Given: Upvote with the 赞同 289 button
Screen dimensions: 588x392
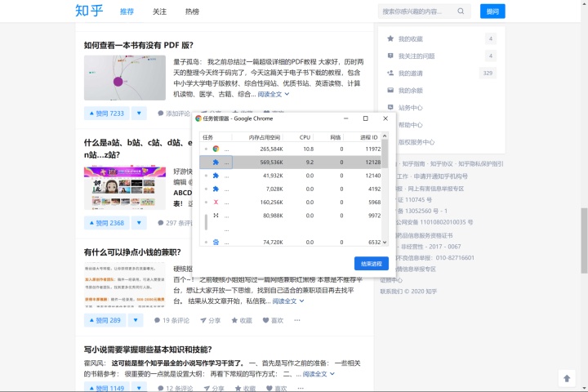Looking at the screenshot, I should pyautogui.click(x=105, y=320).
